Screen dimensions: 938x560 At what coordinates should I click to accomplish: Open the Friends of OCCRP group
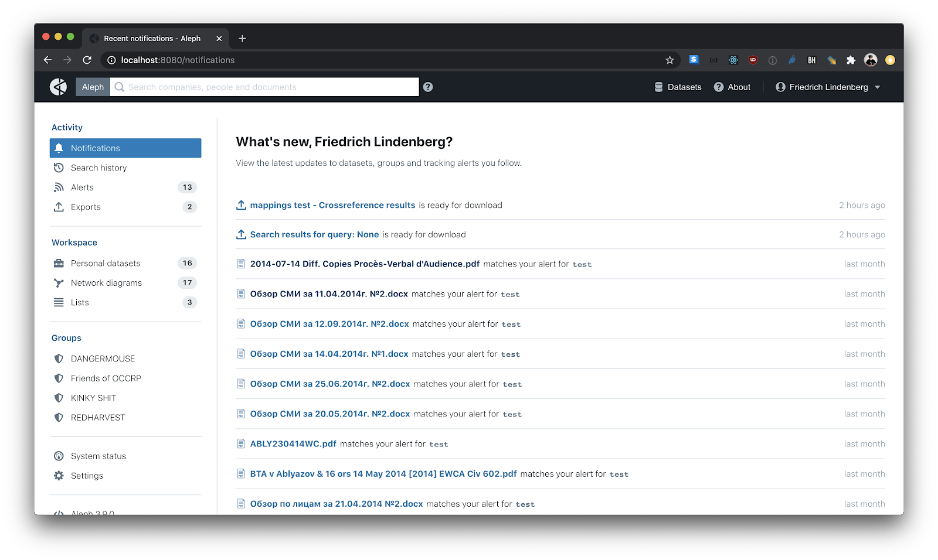point(125,378)
